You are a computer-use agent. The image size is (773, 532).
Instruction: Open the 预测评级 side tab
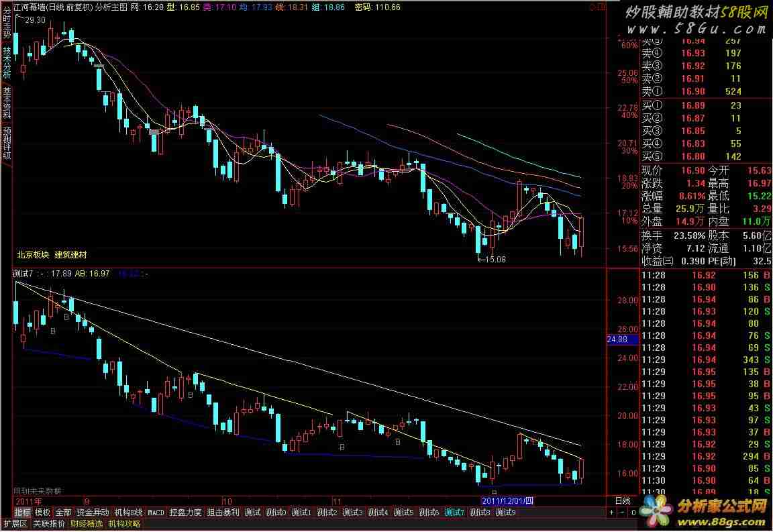coord(7,143)
